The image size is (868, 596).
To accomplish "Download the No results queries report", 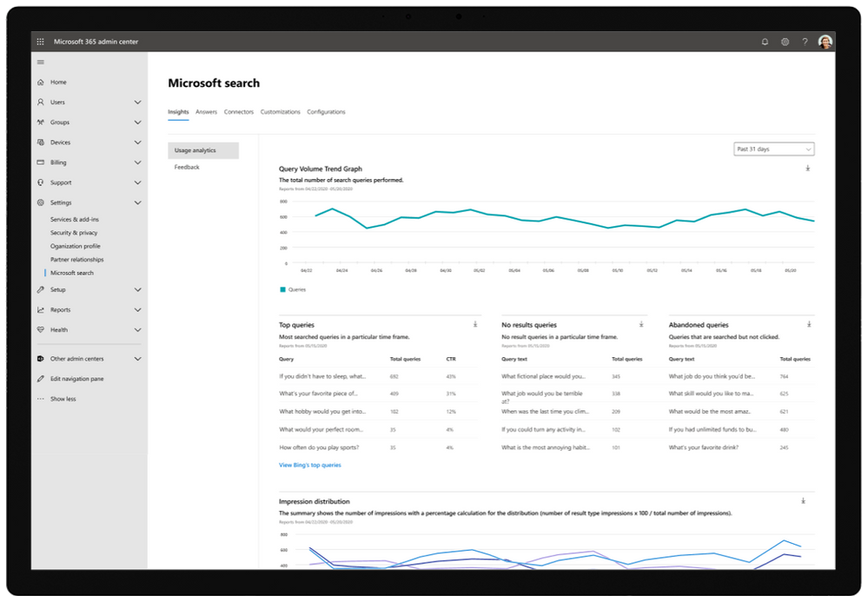I will pos(641,324).
